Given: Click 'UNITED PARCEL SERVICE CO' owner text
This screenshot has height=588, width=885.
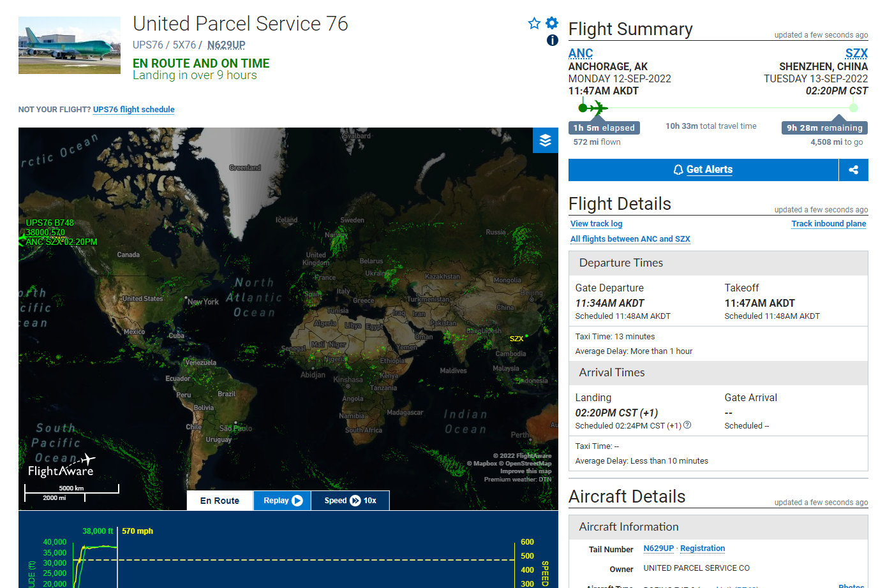Looking at the screenshot, I should pos(697,568).
